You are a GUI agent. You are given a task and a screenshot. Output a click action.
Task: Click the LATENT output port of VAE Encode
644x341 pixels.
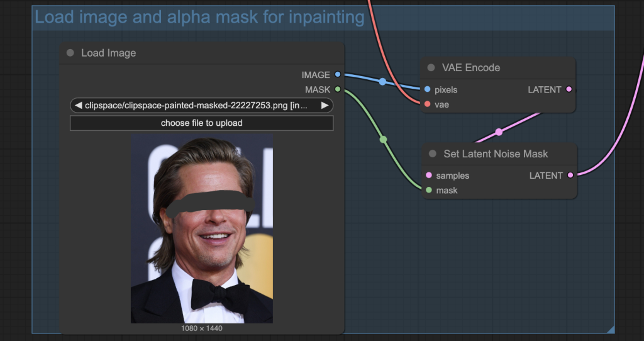pos(569,89)
